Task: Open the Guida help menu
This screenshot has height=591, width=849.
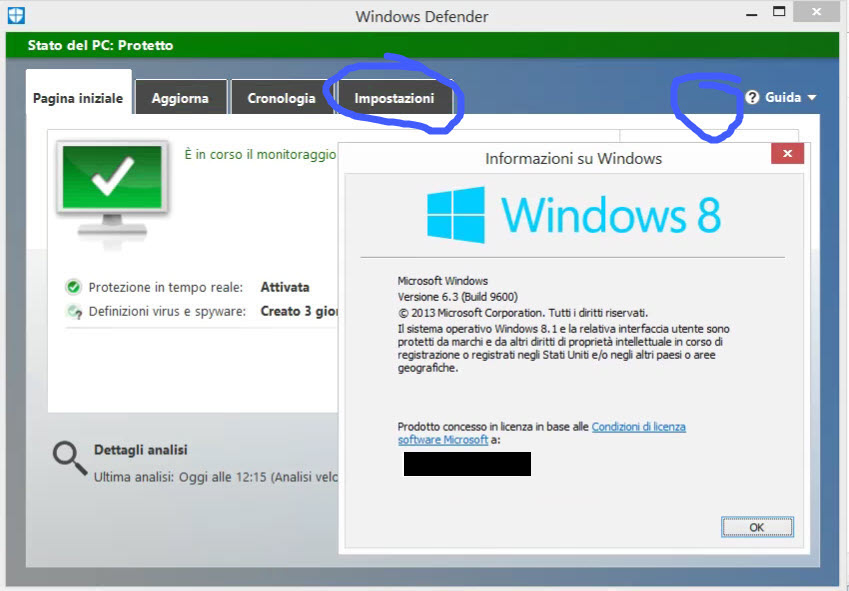Action: point(781,97)
